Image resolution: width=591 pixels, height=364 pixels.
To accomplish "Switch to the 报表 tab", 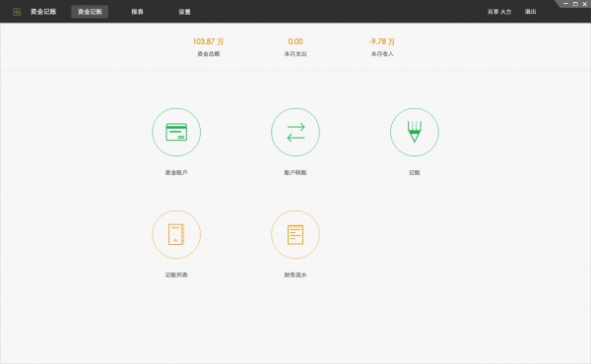I will pos(137,12).
